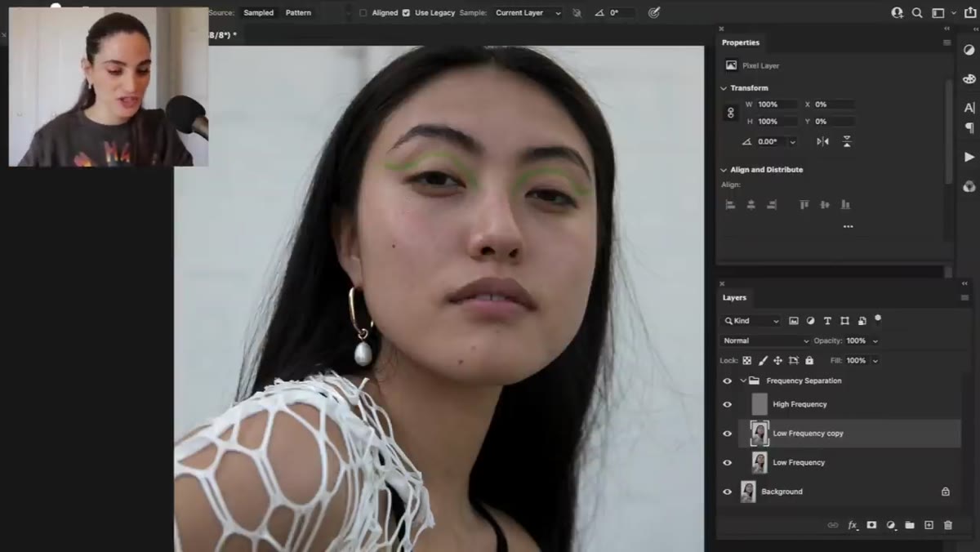The height and width of the screenshot is (552, 980).
Task: Select the Layers panel tab
Action: (x=734, y=298)
